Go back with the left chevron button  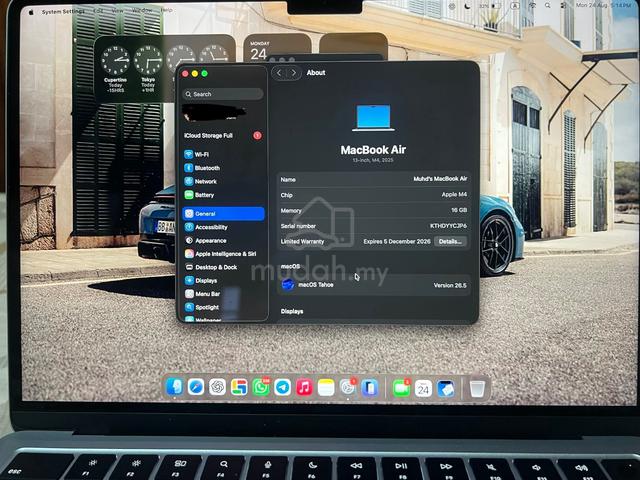pyautogui.click(x=279, y=73)
